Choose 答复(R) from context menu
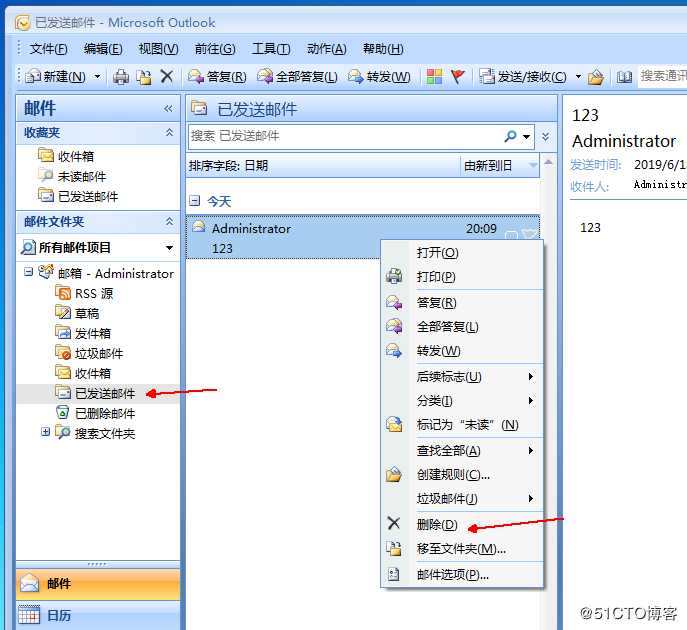 click(462, 303)
